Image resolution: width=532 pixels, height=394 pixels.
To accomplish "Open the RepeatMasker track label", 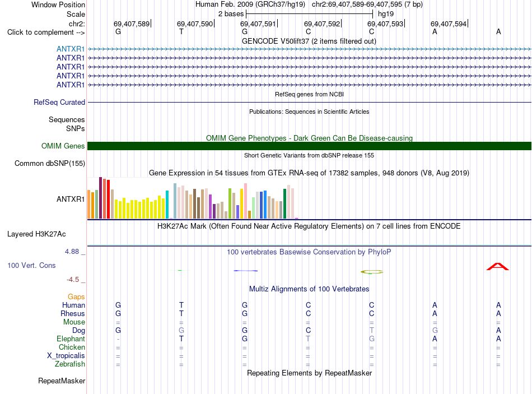I will click(62, 381).
